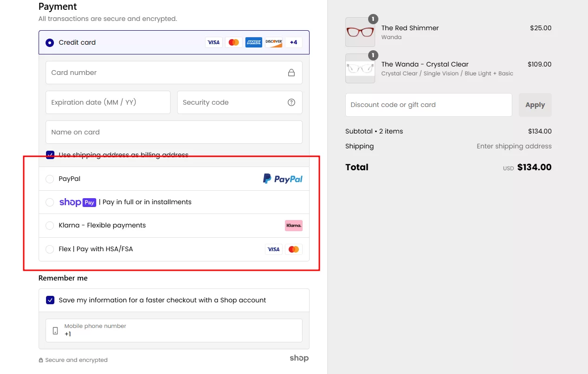Click the shop logo at page bottom
The image size is (588, 374).
299,358
